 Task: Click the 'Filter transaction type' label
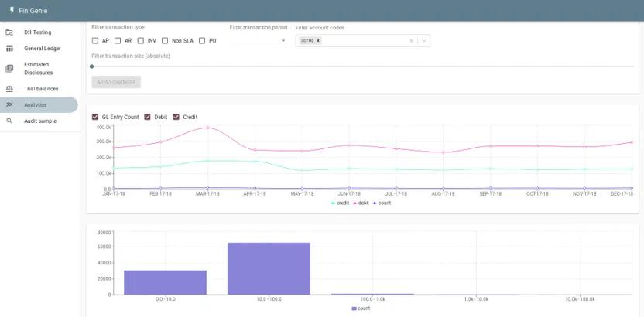(118, 27)
